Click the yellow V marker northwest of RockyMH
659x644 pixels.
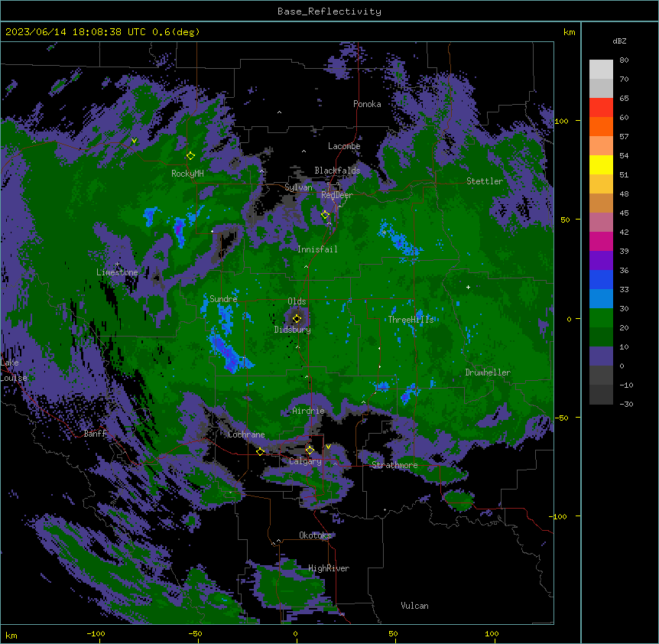click(x=134, y=141)
